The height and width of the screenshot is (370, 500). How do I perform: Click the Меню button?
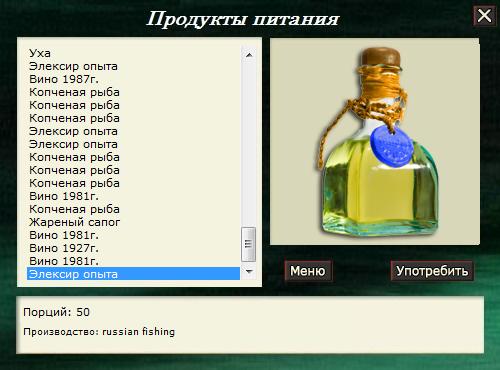(x=308, y=271)
